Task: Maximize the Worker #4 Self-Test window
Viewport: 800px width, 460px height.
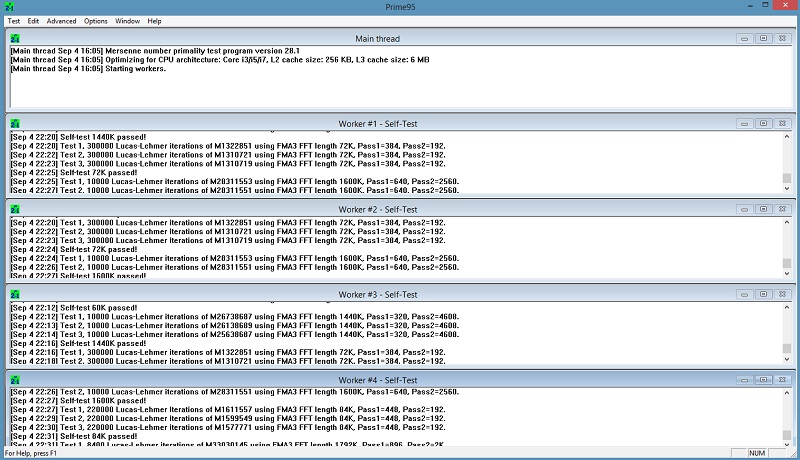Action: point(763,380)
